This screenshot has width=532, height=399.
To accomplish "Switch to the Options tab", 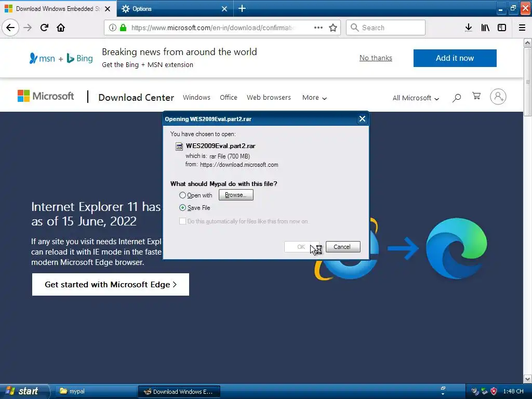I will (175, 9).
